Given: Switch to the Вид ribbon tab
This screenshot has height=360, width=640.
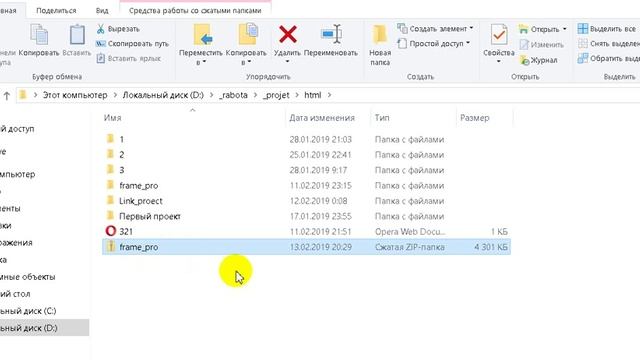Looking at the screenshot, I should pyautogui.click(x=102, y=11).
